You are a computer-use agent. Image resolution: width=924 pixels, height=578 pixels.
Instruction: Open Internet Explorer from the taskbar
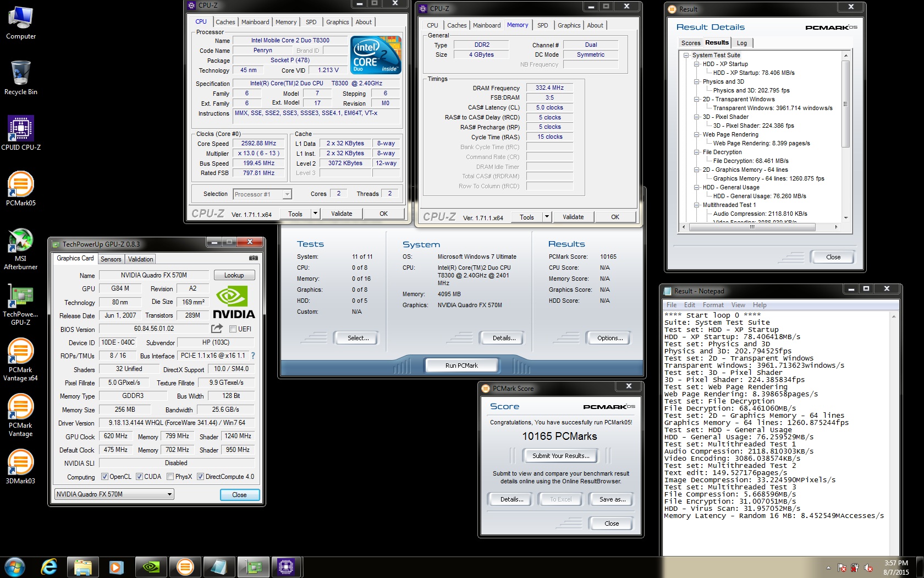50,566
